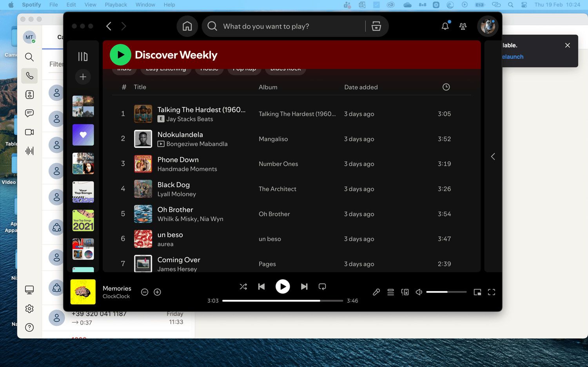Open the View menu in menu bar

point(90,5)
